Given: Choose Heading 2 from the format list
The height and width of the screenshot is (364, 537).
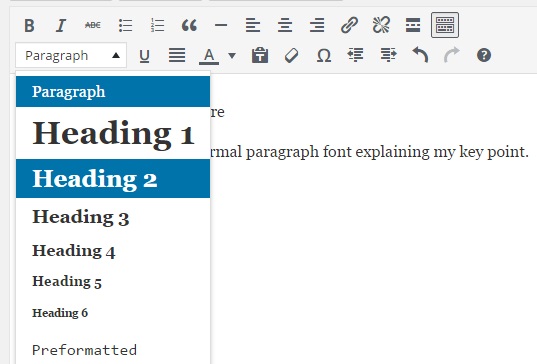Looking at the screenshot, I should coord(113,178).
